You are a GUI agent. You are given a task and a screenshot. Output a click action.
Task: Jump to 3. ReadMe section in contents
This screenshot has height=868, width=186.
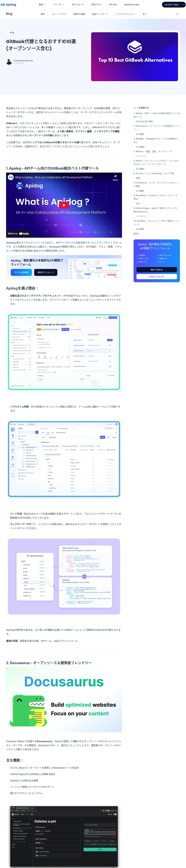pyautogui.click(x=156, y=140)
